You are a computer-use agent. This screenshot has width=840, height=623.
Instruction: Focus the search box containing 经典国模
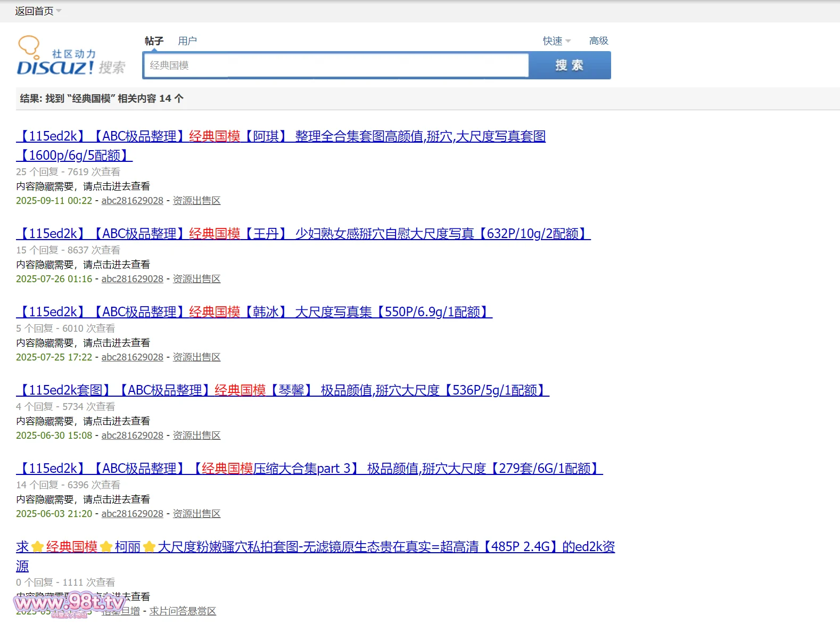click(x=335, y=65)
